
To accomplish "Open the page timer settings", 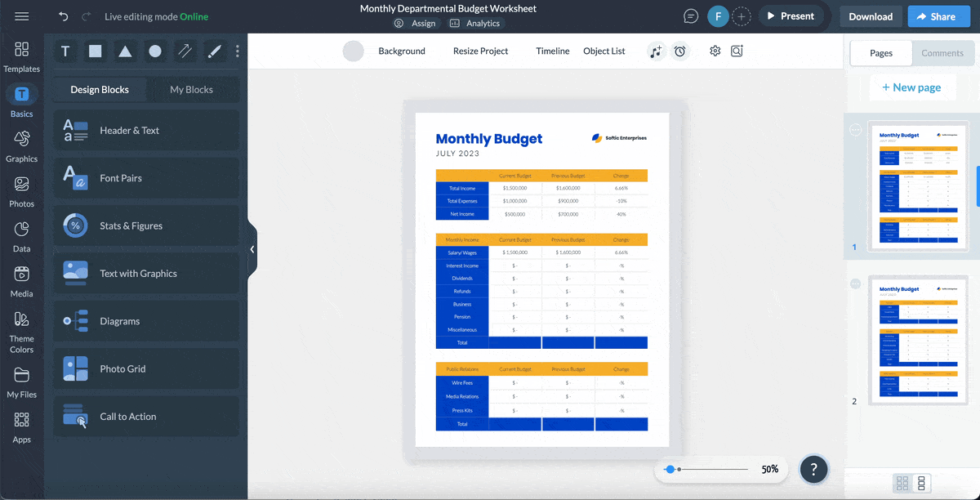I will tap(680, 51).
